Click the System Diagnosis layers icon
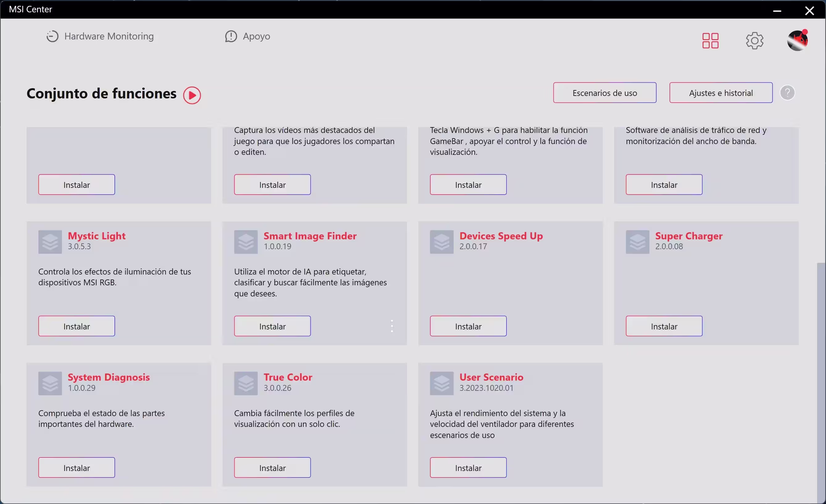 click(50, 383)
